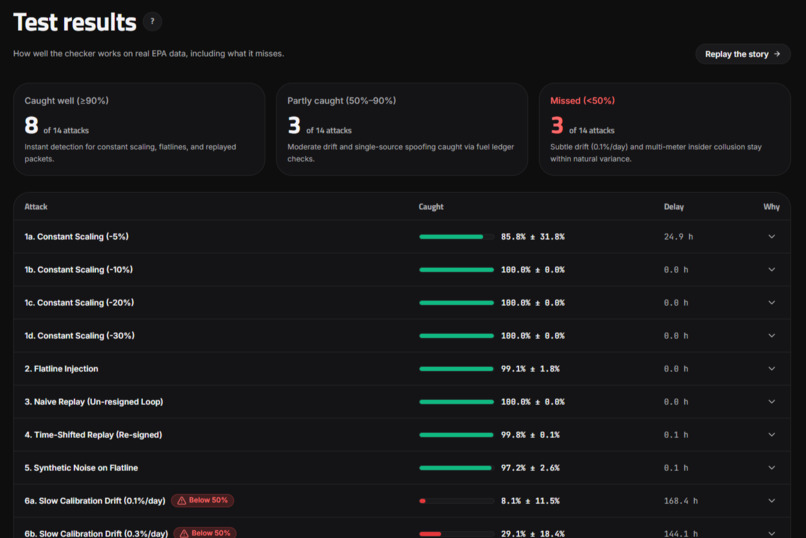Viewport: 806px width, 538px height.
Task: Select the Missed (<50%) summary card
Action: [x=665, y=129]
